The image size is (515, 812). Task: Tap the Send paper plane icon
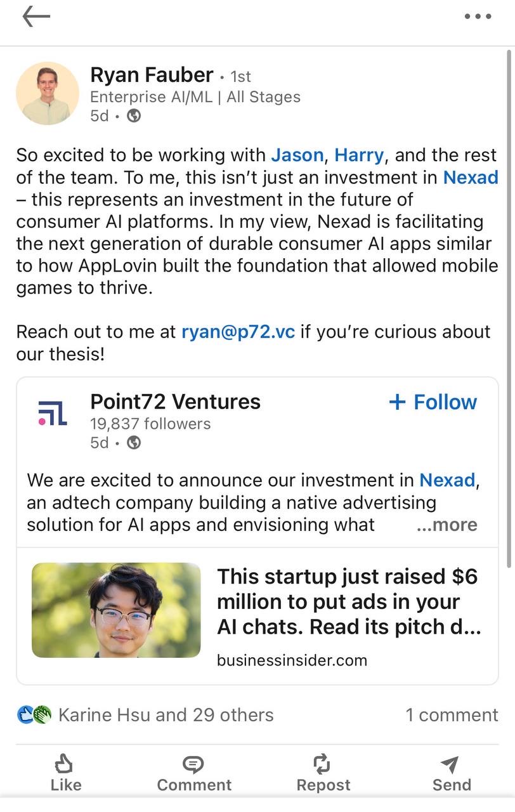[451, 764]
